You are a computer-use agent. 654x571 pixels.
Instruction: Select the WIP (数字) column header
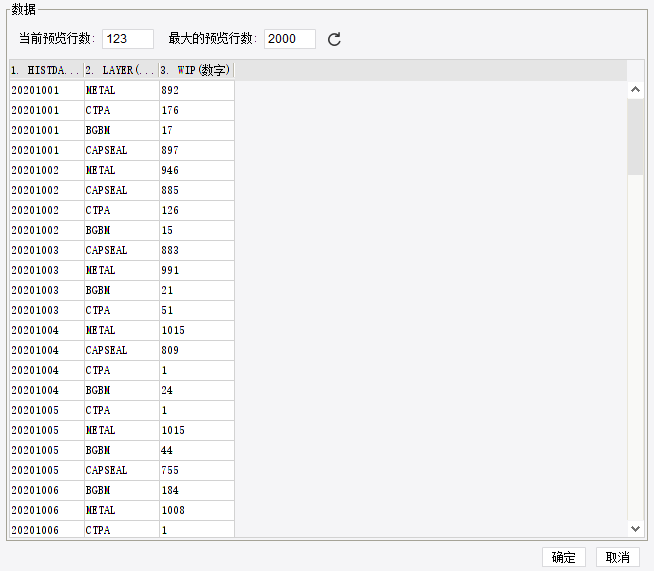click(x=197, y=70)
